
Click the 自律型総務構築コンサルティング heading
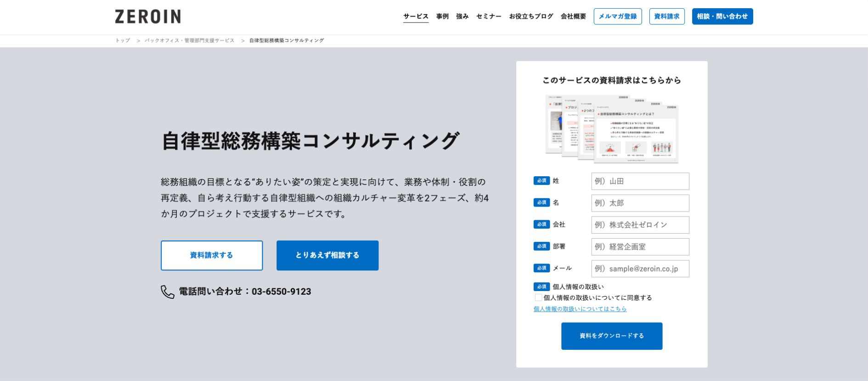[x=310, y=140]
